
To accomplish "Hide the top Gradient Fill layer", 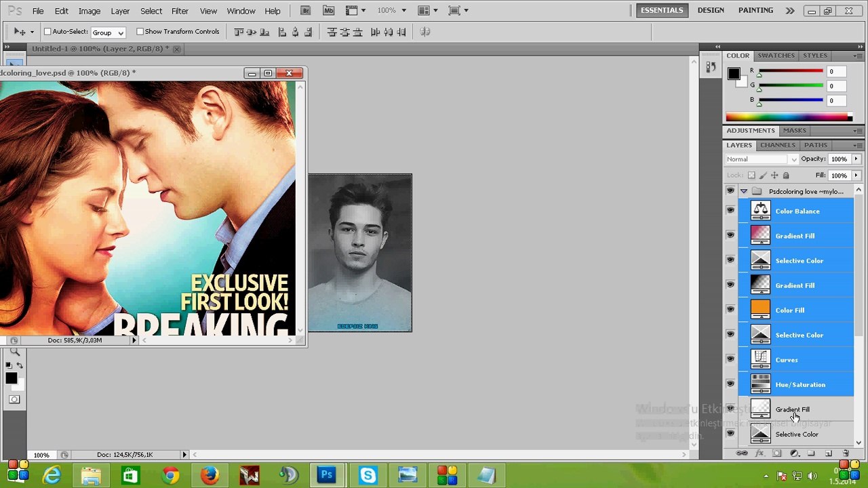I will [730, 235].
